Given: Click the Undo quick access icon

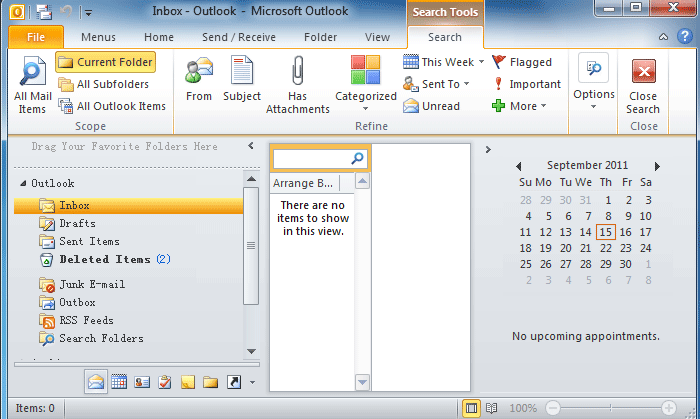Looking at the screenshot, I should (x=66, y=11).
